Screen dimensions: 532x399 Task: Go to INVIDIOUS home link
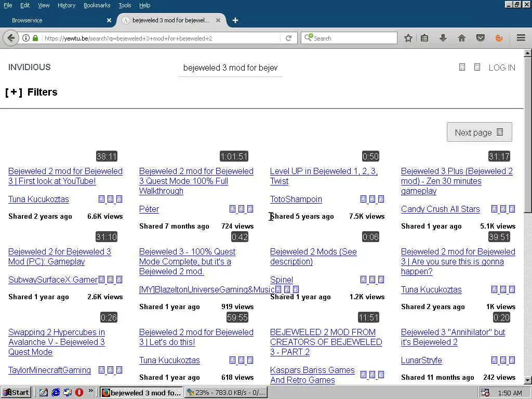click(x=30, y=67)
